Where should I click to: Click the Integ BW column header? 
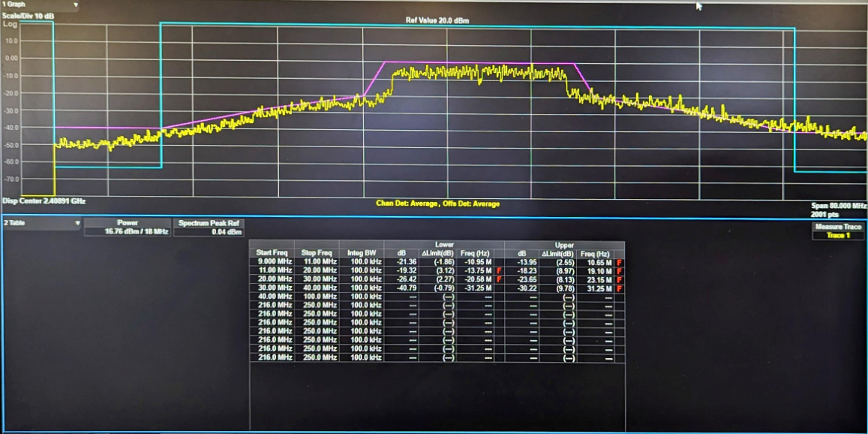pos(361,253)
